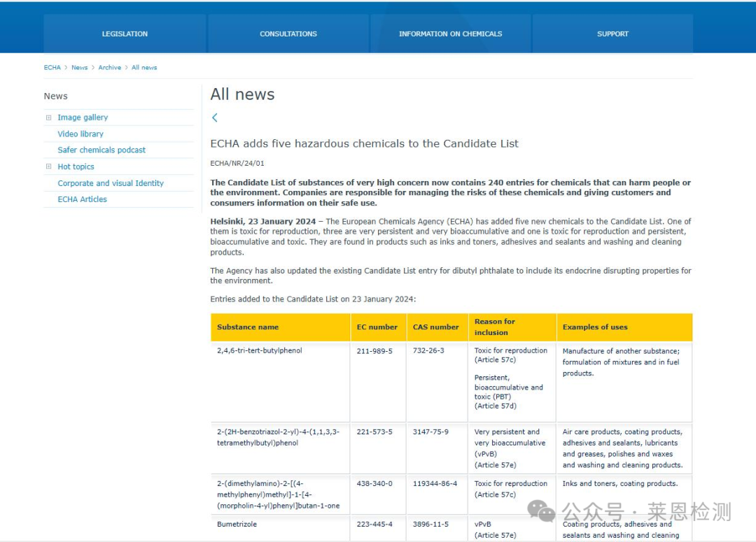Screen dimensions: 756x542
Task: Open ECHA Articles sidebar link
Action: (82, 199)
